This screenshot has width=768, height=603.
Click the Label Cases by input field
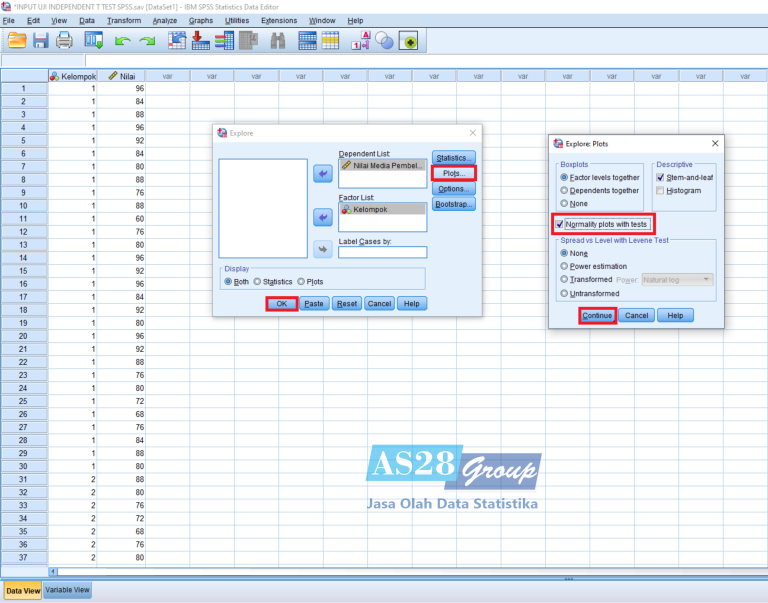coord(382,252)
